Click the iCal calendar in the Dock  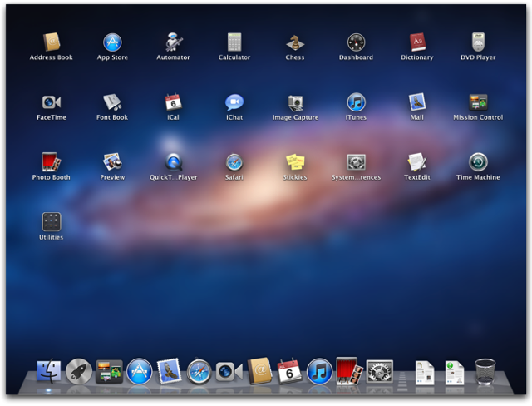[x=289, y=371]
